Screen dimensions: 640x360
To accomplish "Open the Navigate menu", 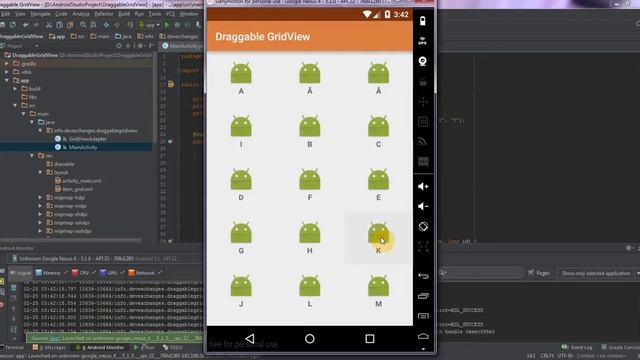I will click(x=40, y=14).
